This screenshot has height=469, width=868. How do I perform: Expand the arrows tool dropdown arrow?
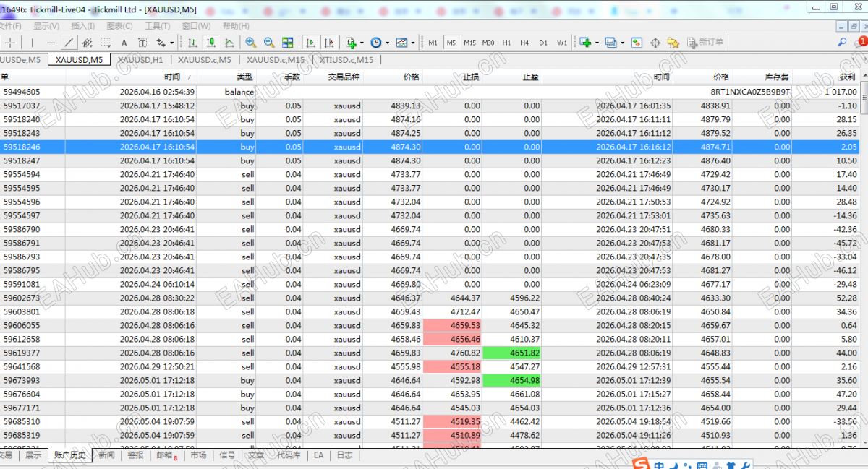171,43
